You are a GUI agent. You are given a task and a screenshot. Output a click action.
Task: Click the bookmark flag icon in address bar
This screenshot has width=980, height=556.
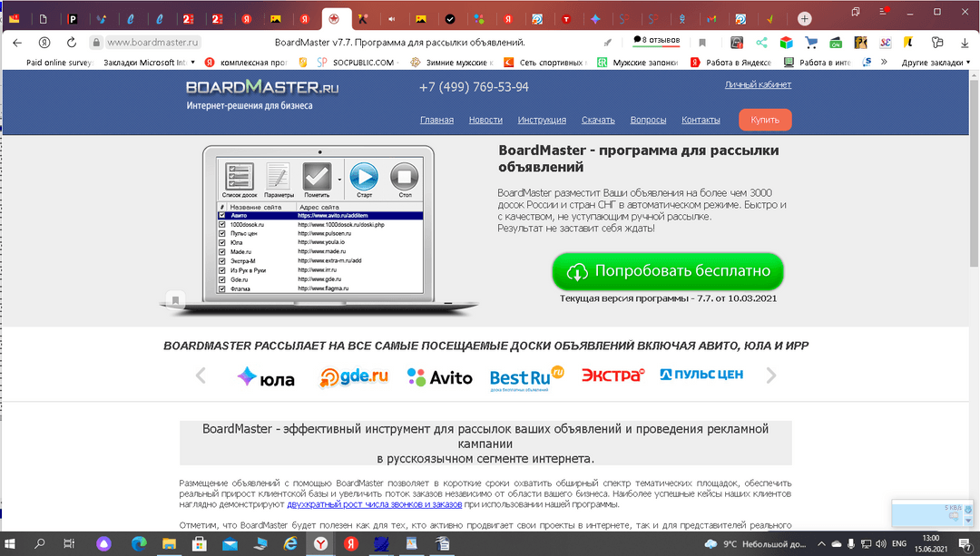702,43
